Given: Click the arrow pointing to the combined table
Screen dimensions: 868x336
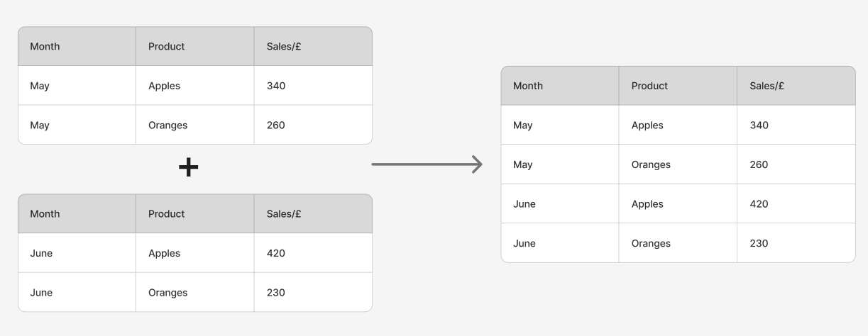Looking at the screenshot, I should (x=427, y=165).
